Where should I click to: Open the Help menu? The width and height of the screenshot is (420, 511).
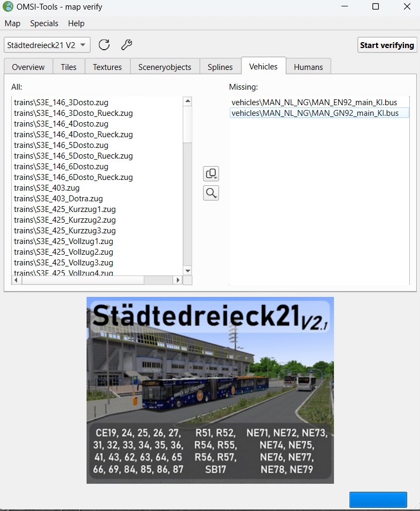[x=76, y=23]
